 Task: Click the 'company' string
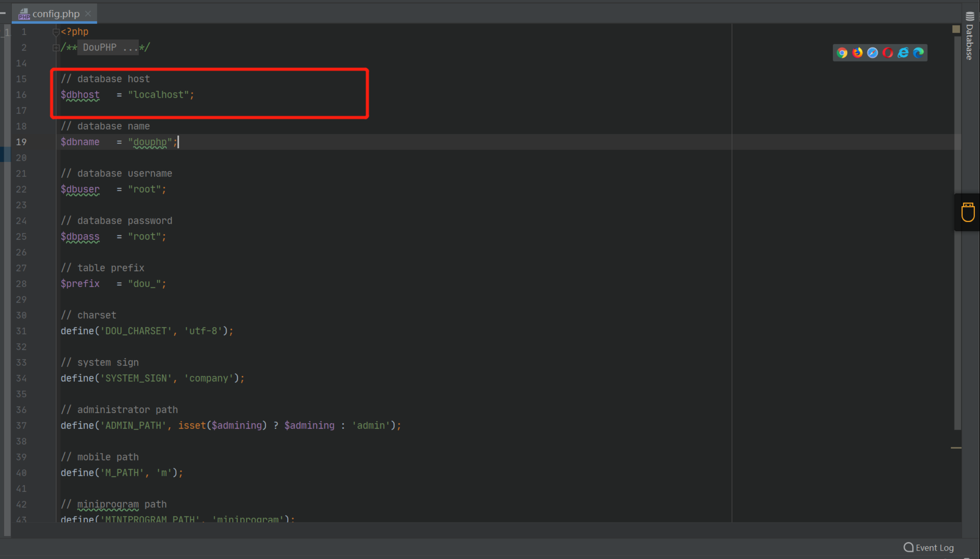pyautogui.click(x=208, y=378)
